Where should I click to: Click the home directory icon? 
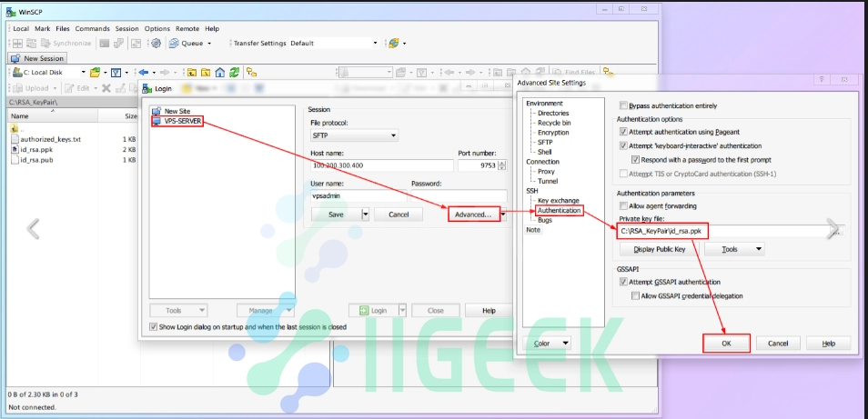pyautogui.click(x=220, y=73)
